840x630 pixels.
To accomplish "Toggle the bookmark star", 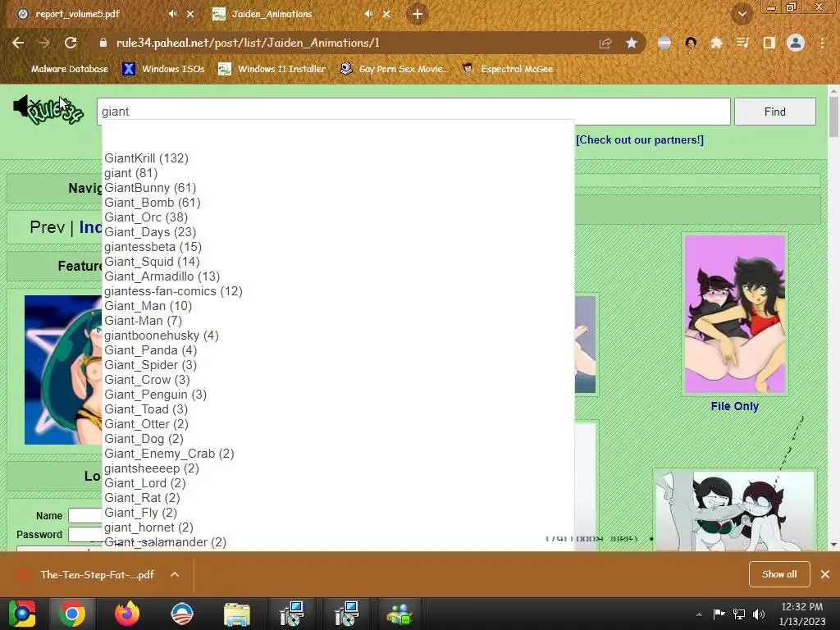I will [632, 43].
